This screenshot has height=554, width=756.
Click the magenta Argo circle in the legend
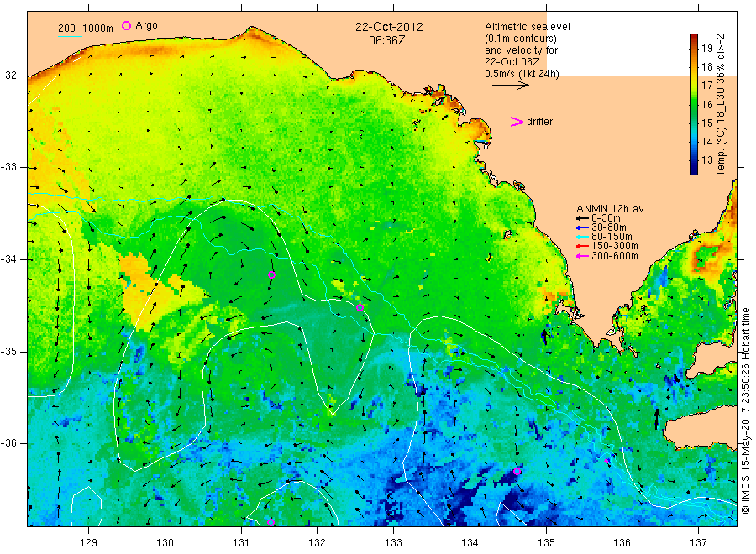[126, 25]
